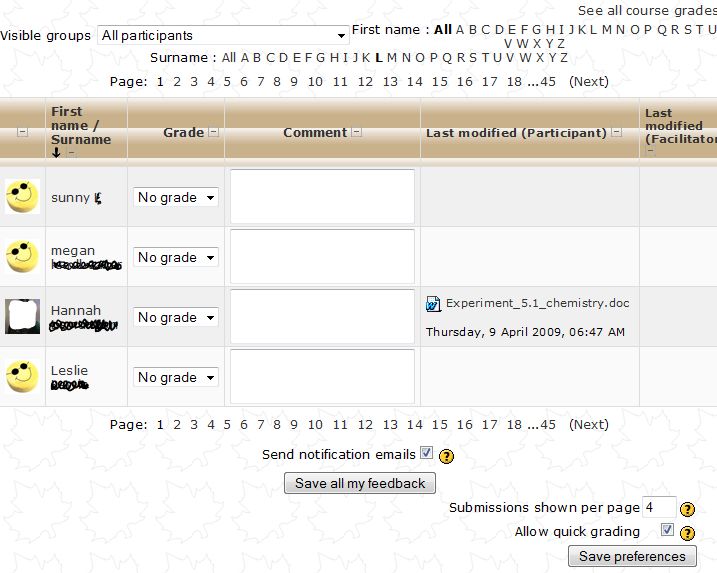Disable the Allow quick grading checkbox
Screen dimensions: 717x573
[x=667, y=530]
